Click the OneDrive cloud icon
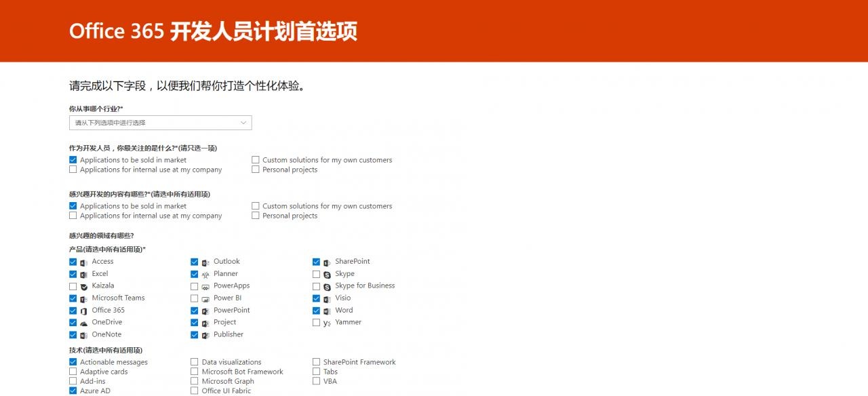Image resolution: width=868 pixels, height=396 pixels. click(x=83, y=323)
